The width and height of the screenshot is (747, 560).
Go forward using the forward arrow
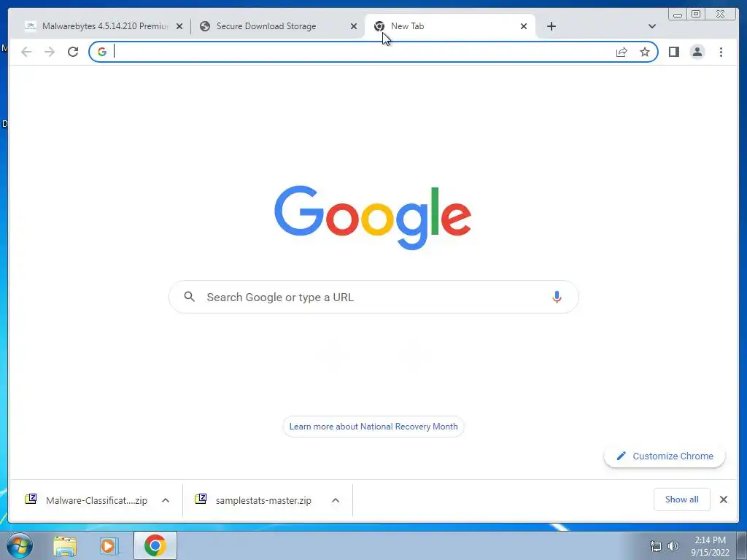(50, 52)
